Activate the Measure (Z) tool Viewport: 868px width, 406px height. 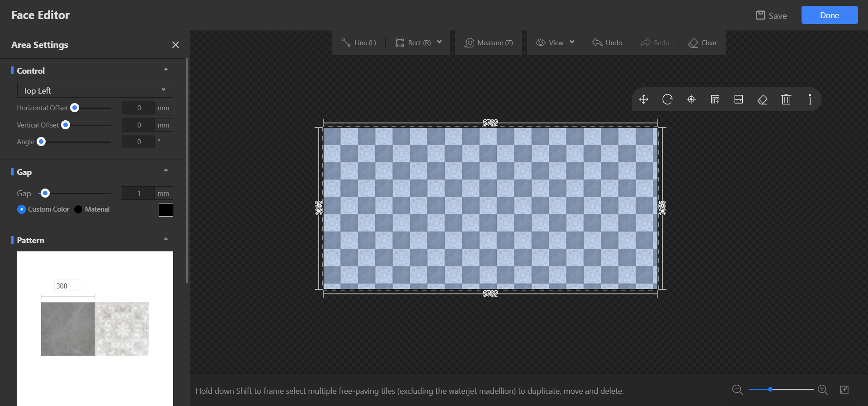click(489, 43)
